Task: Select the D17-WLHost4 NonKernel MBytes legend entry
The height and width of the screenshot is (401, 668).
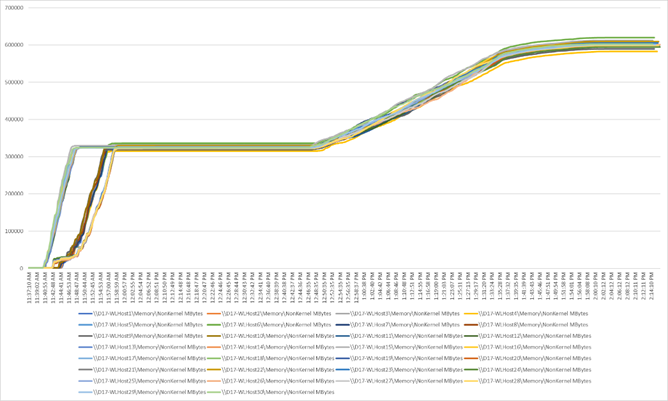Action: pyautogui.click(x=526, y=314)
